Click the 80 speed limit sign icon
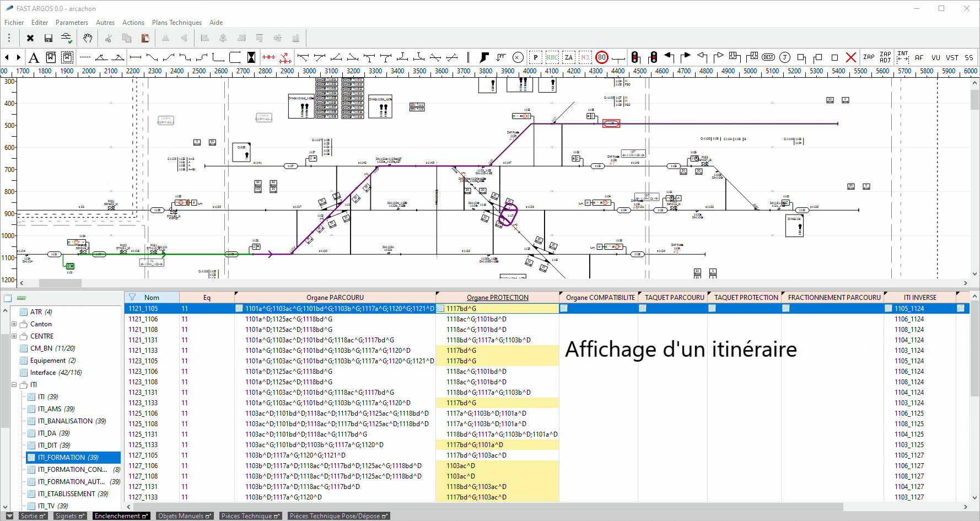Image resolution: width=980 pixels, height=521 pixels. pos(602,57)
